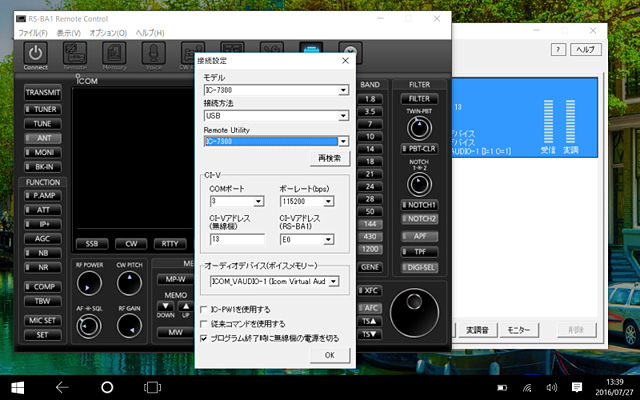Uncheck プログラム終了時に無線機の電源を切る
Image resolution: width=640 pixels, height=400 pixels.
click(x=204, y=338)
